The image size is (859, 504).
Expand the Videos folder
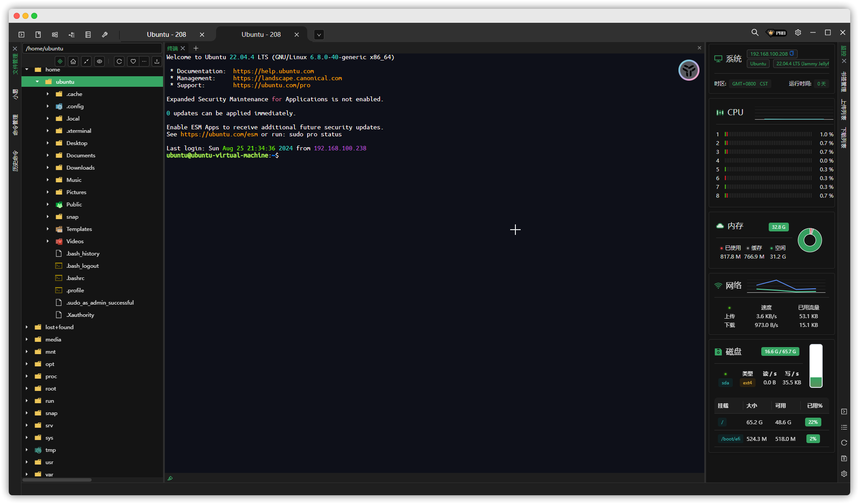tap(48, 241)
